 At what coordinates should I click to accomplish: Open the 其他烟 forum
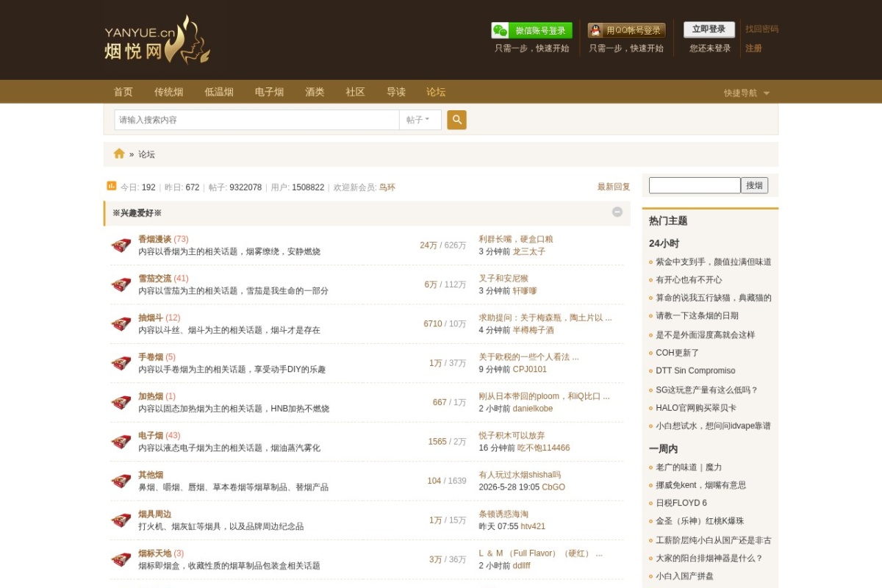[151, 475]
